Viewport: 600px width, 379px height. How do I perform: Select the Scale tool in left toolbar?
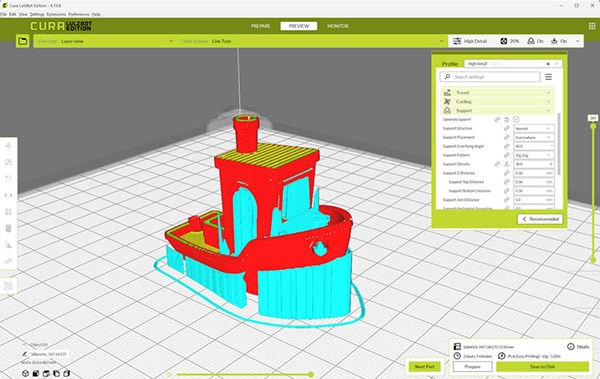point(8,162)
